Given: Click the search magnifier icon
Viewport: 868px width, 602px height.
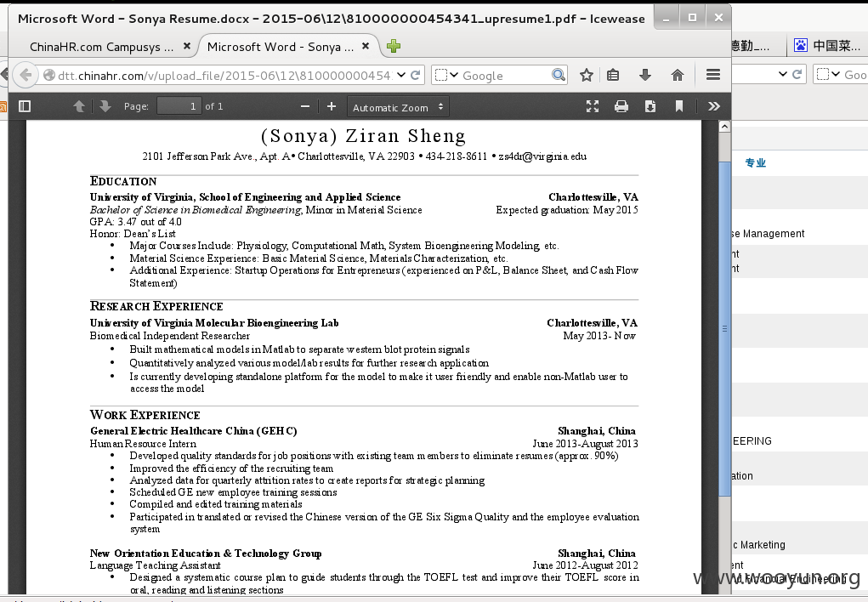Looking at the screenshot, I should coord(559,75).
